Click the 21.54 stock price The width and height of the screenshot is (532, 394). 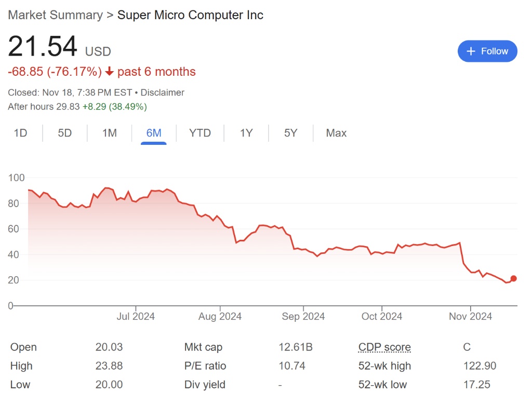(43, 47)
